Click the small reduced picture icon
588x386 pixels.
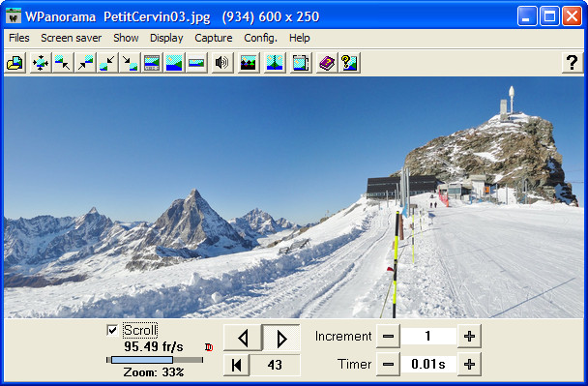click(196, 63)
